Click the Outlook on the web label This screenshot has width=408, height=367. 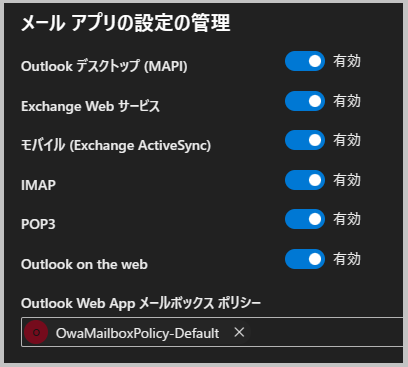click(x=84, y=264)
